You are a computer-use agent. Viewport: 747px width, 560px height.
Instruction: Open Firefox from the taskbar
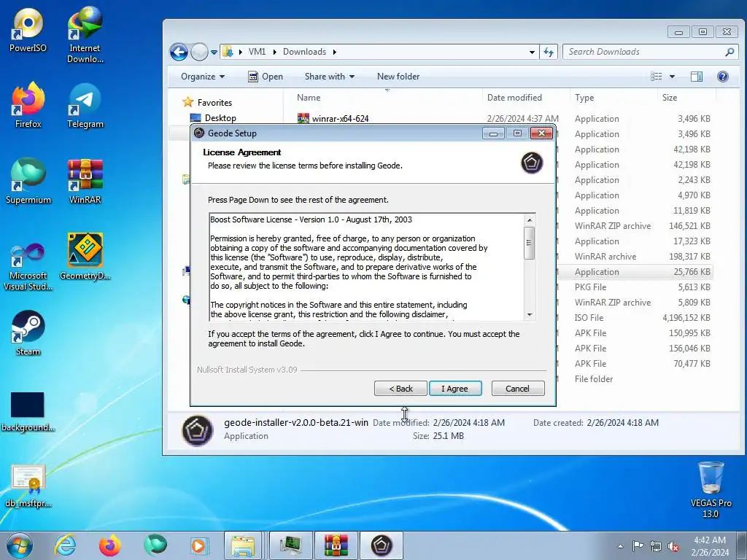tap(109, 545)
